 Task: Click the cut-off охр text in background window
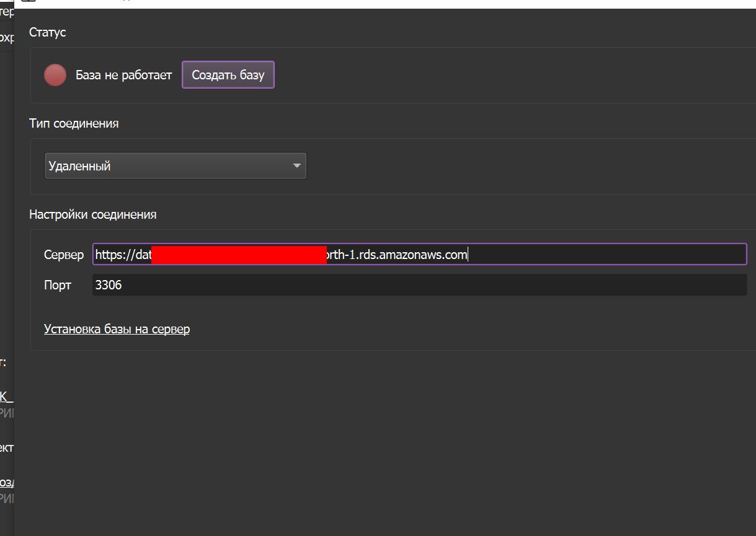pos(6,38)
